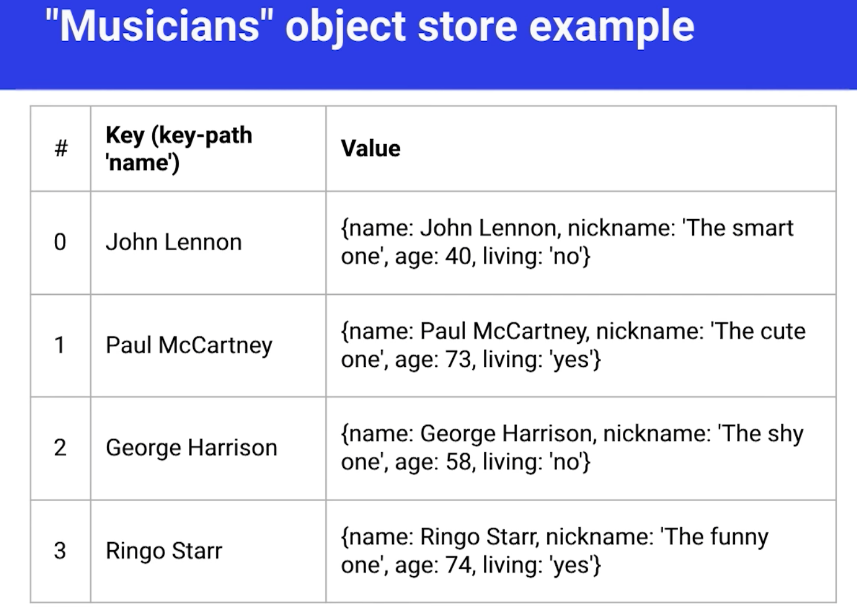Screen dimensions: 857x616
Task: Click "age: 73" in Paul McCartney's value
Action: coord(434,359)
